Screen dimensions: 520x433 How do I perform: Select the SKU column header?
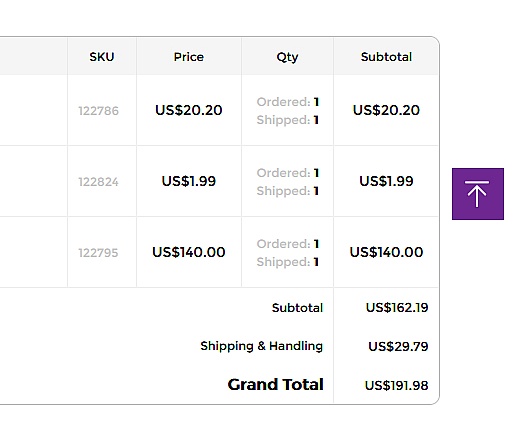pyautogui.click(x=102, y=57)
